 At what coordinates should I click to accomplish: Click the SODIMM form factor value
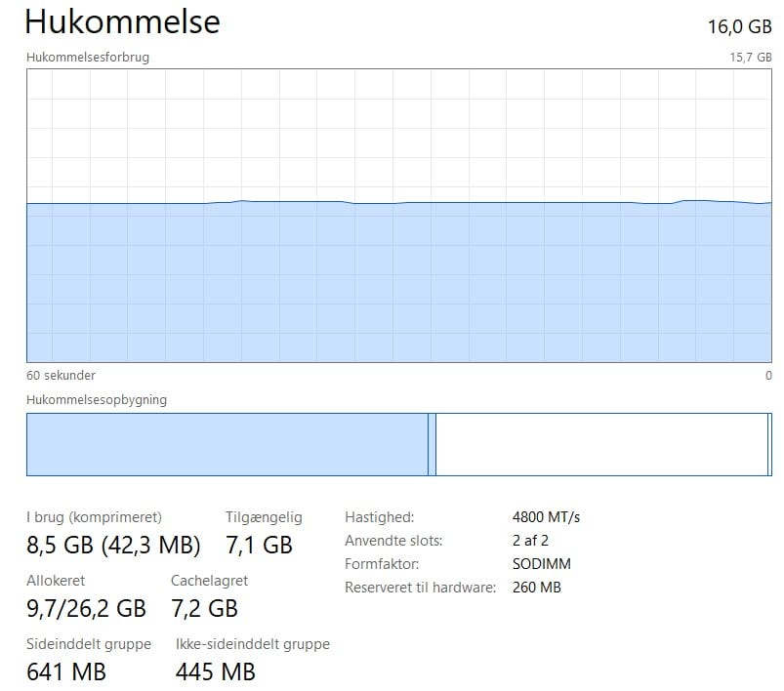541,564
